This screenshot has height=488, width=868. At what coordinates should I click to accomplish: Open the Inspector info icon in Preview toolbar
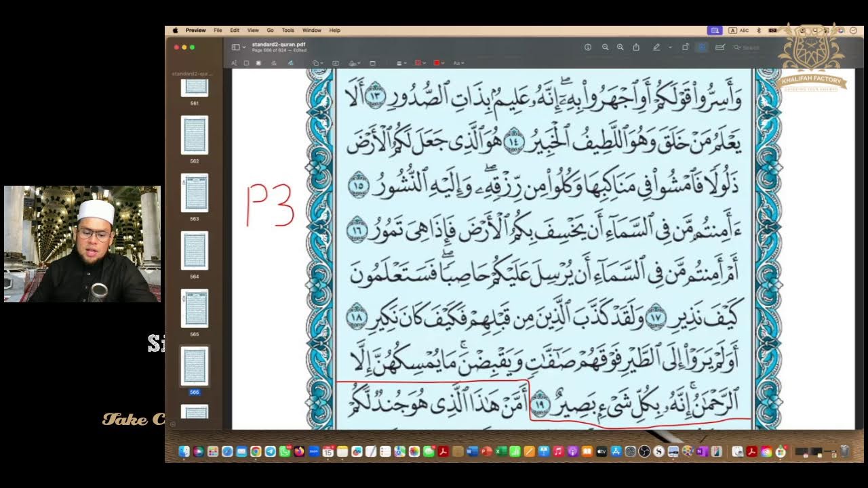point(588,47)
